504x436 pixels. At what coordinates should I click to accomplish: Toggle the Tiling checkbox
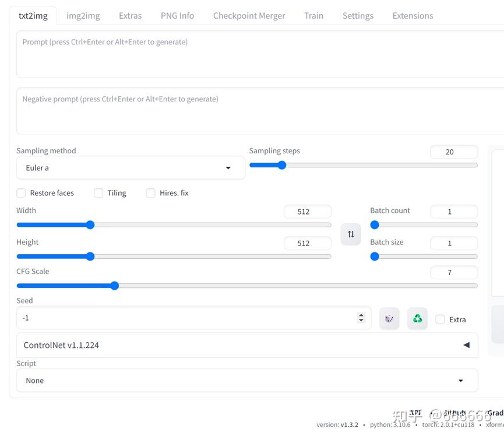tap(98, 193)
